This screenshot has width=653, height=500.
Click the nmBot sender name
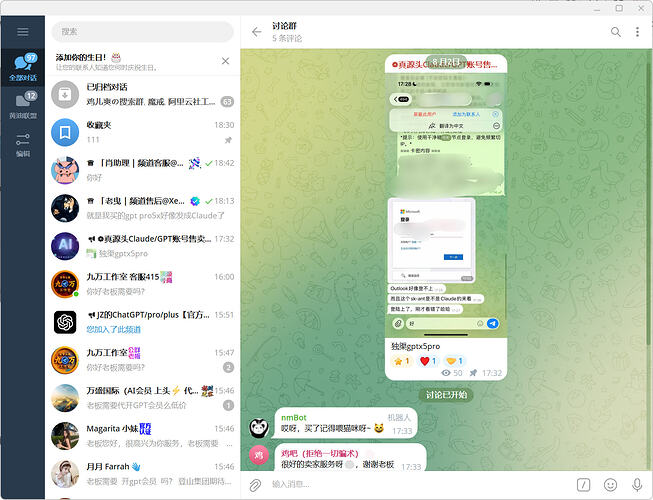coord(294,418)
